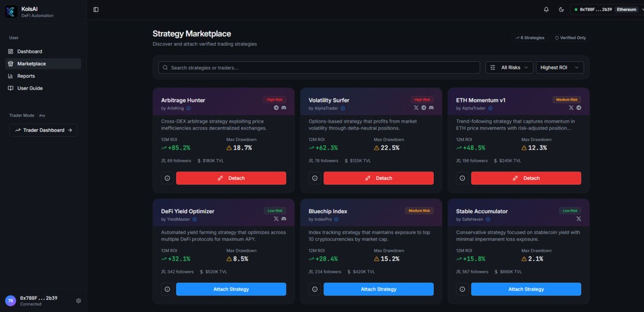Click the Stable Accumulator title
Viewport: 644px width, 312px height.
click(x=482, y=211)
